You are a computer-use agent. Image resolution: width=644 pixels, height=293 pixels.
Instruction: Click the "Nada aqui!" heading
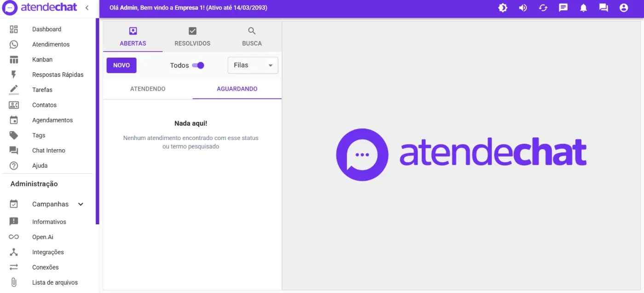(x=191, y=123)
